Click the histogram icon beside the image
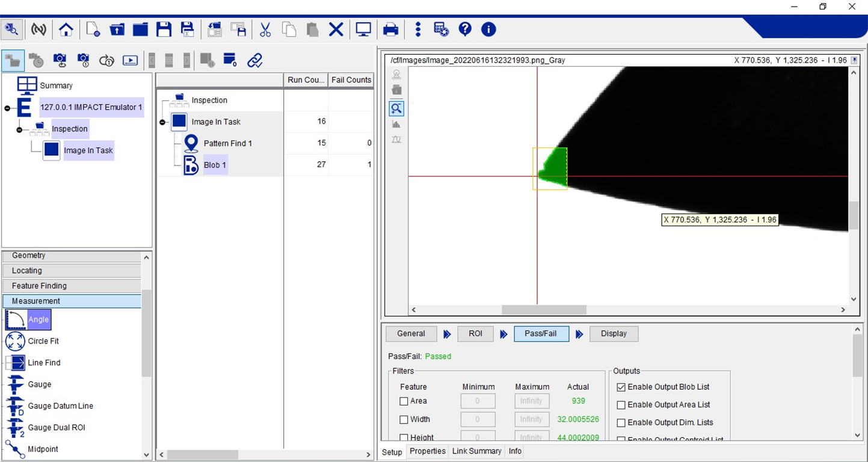The width and height of the screenshot is (868, 462). pos(396,124)
